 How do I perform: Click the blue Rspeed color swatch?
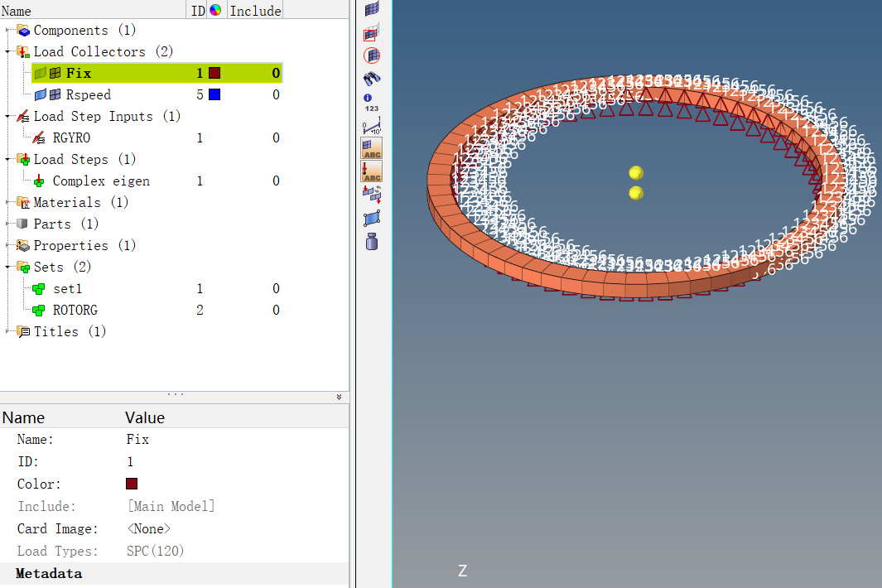214,94
